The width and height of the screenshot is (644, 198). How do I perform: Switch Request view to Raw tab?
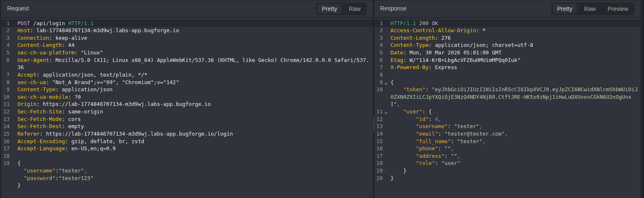354,9
